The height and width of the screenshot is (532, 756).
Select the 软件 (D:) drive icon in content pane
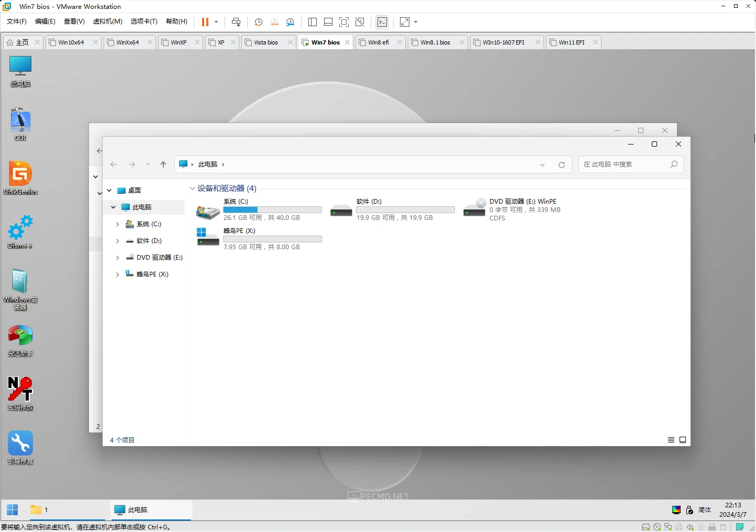pos(341,210)
